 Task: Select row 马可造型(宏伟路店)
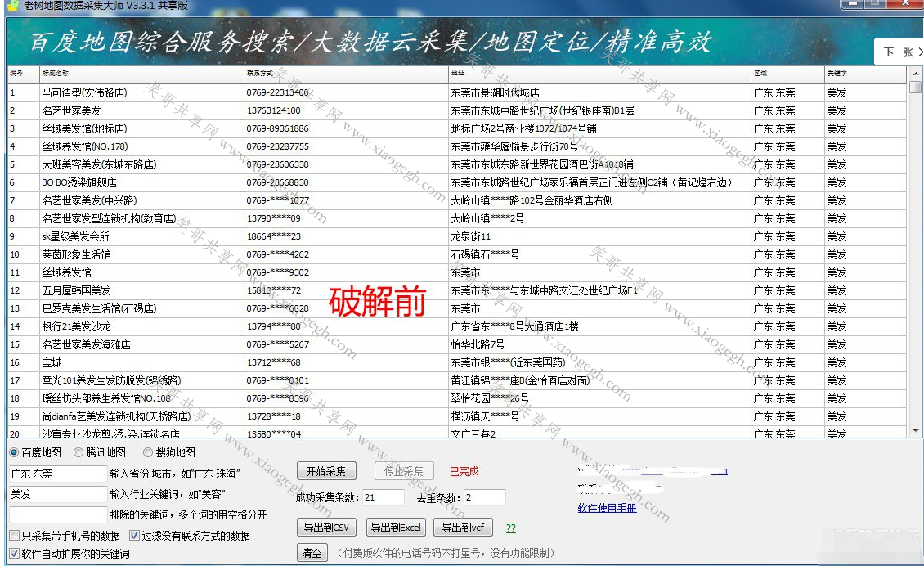[457, 92]
